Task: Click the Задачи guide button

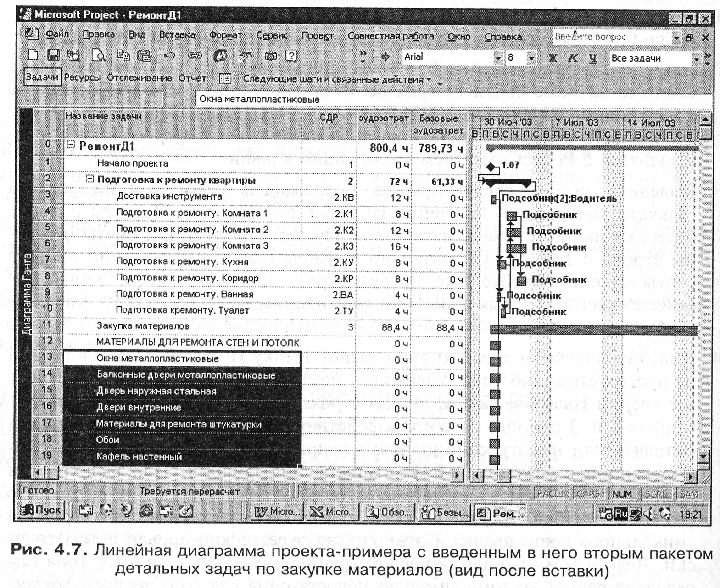Action: [x=42, y=77]
